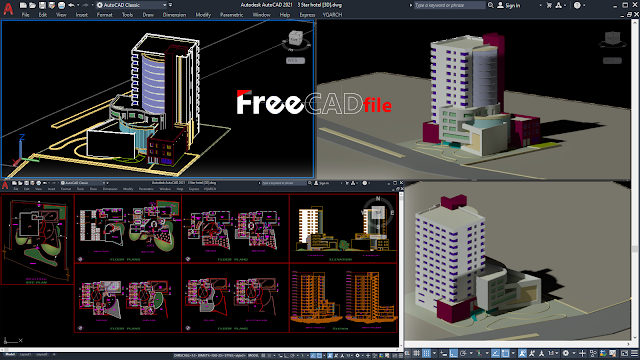
Task: Open the red AutoCAD application menu logo
Action: 8,8
